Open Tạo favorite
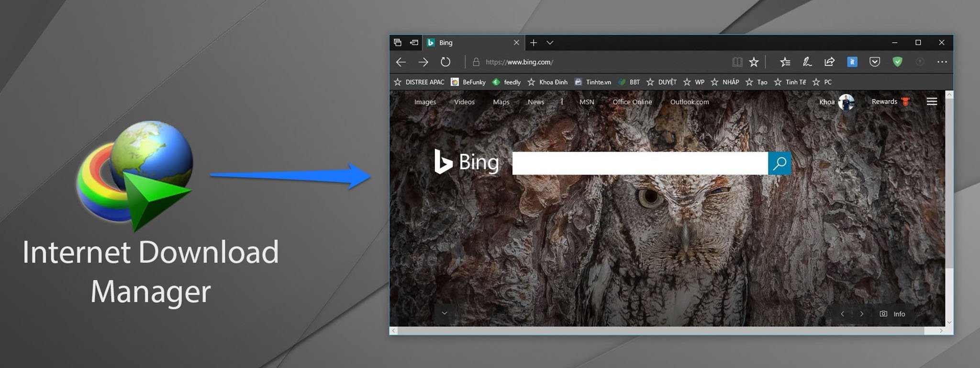 [757, 82]
